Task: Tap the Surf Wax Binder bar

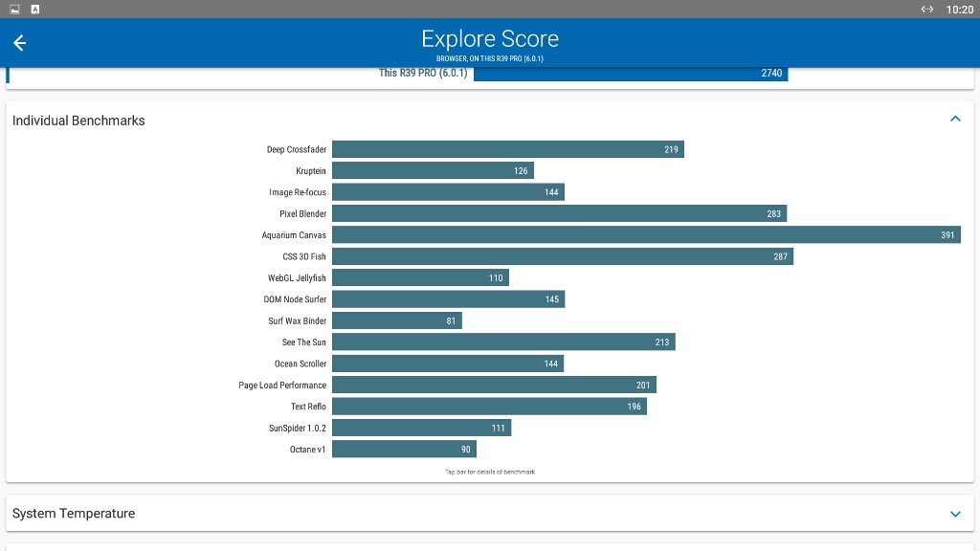Action: tap(397, 320)
